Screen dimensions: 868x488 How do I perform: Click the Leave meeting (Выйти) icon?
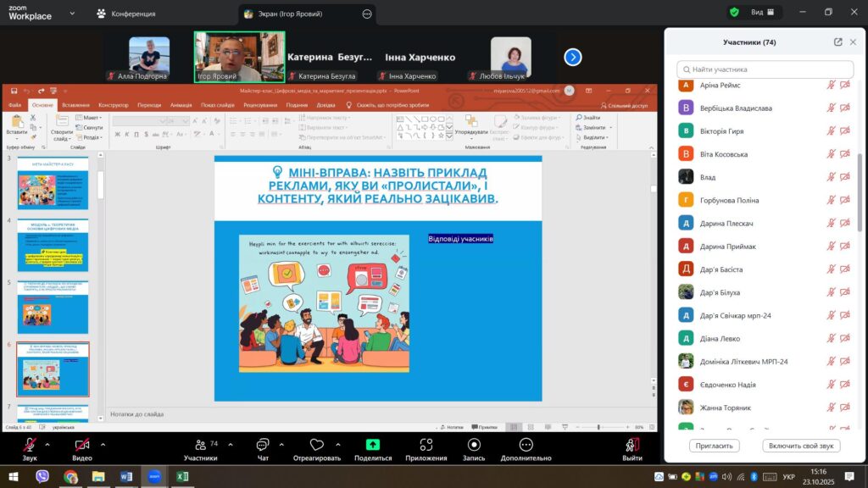pyautogui.click(x=632, y=446)
